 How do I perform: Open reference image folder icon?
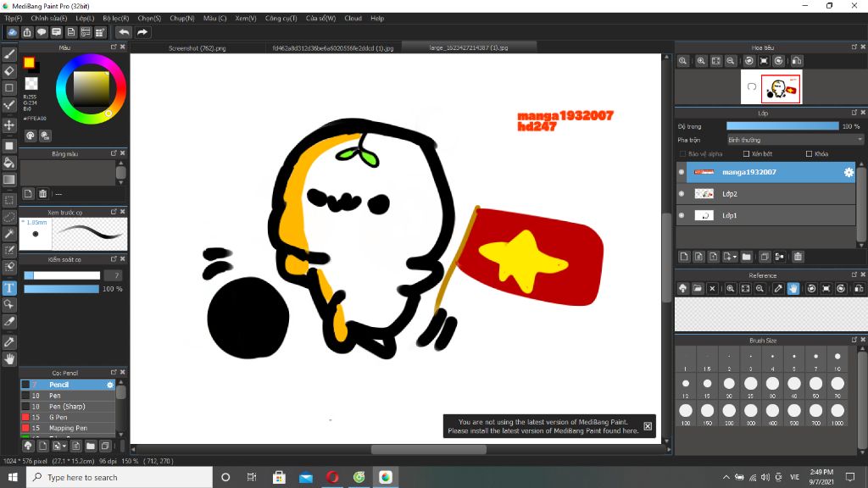click(698, 288)
